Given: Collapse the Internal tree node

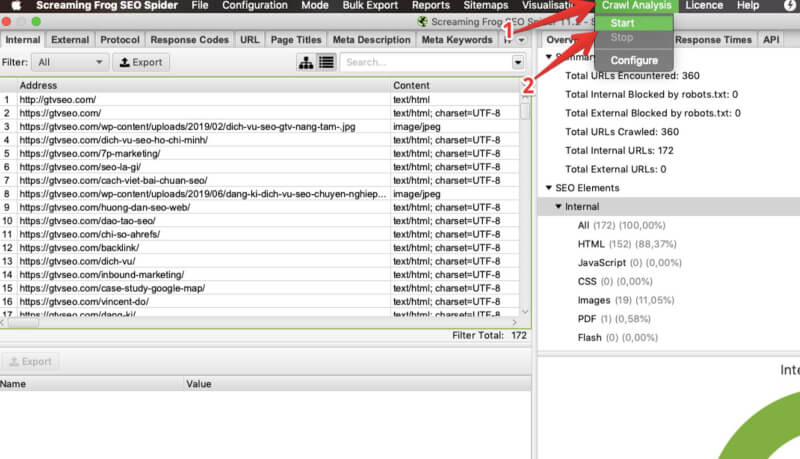Looking at the screenshot, I should [x=559, y=207].
